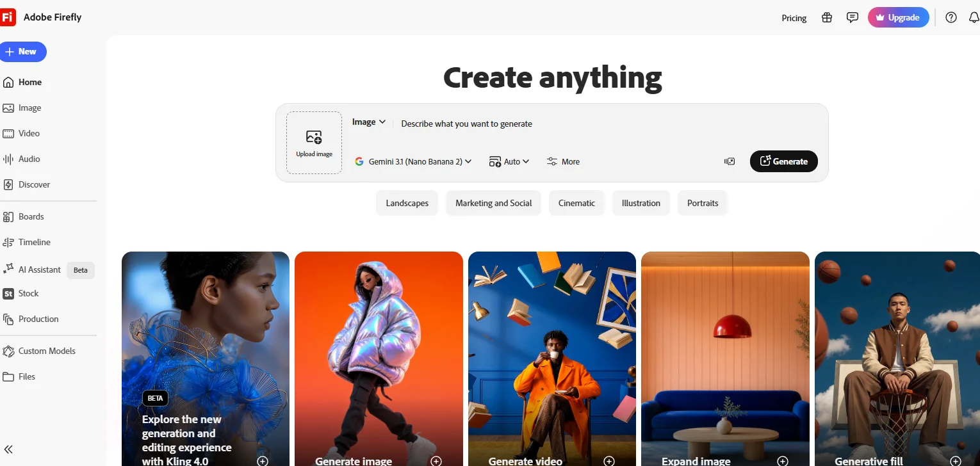The width and height of the screenshot is (980, 466).
Task: Click the plus icon on Generate image card
Action: [x=436, y=461]
